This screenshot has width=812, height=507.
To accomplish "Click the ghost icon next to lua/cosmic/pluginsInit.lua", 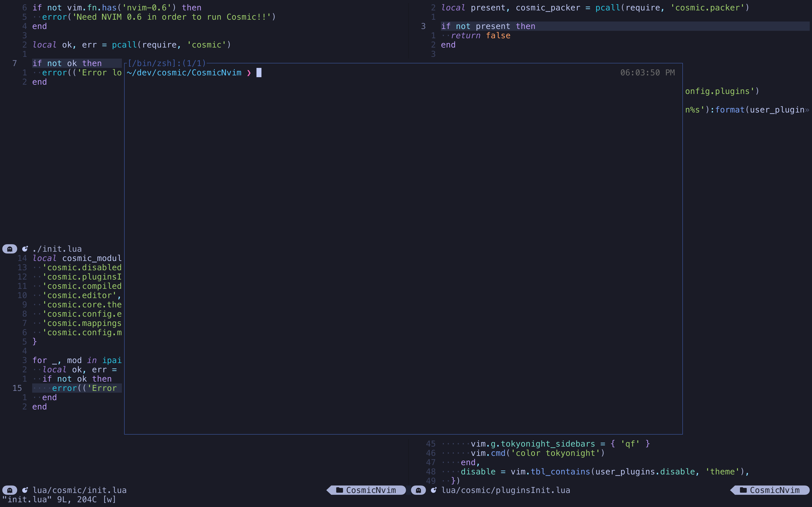I will click(419, 490).
